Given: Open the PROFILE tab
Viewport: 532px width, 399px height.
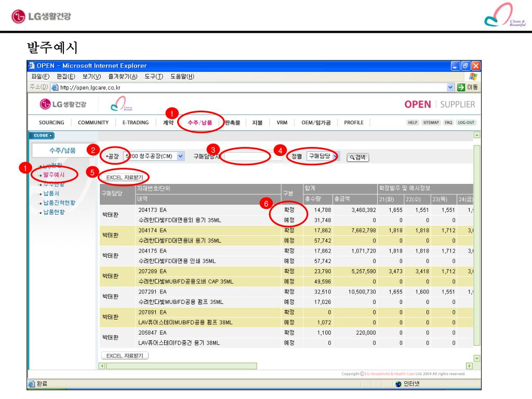Looking at the screenshot, I should (353, 123).
